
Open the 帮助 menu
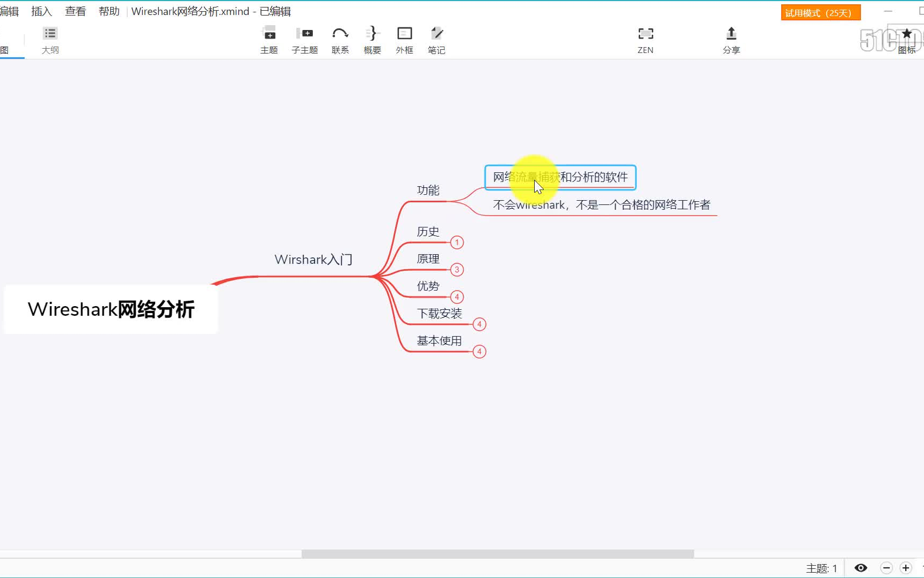[109, 11]
